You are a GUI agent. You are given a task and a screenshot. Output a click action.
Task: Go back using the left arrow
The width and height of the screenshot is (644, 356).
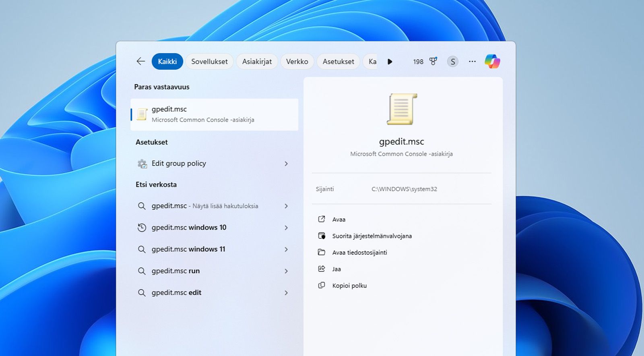coord(140,61)
